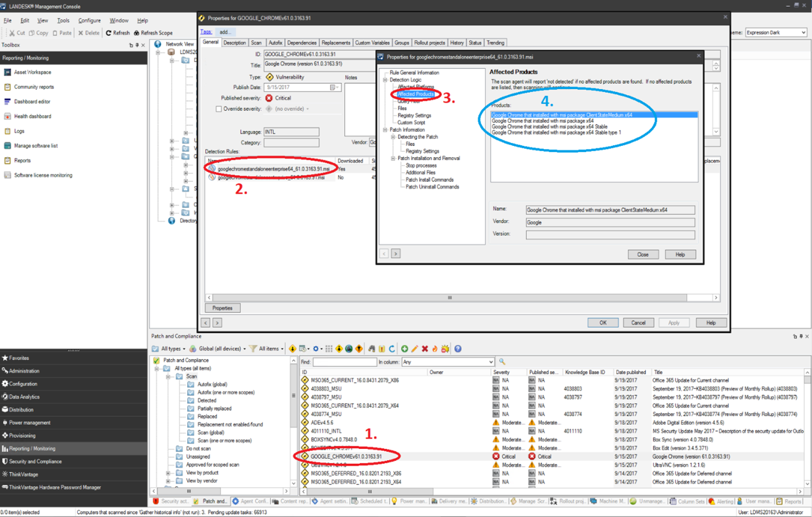The image size is (812, 517).
Task: Click the yellow download updates icon
Action: click(x=292, y=348)
